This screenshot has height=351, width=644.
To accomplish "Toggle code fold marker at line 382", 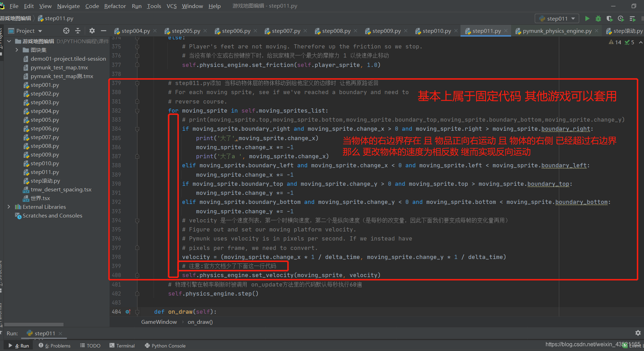I will click(x=137, y=111).
